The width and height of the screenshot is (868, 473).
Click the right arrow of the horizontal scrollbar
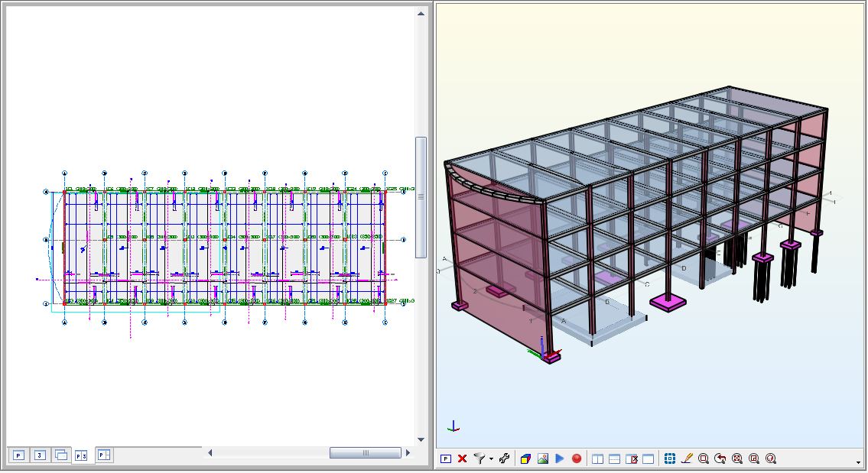pyautogui.click(x=408, y=452)
